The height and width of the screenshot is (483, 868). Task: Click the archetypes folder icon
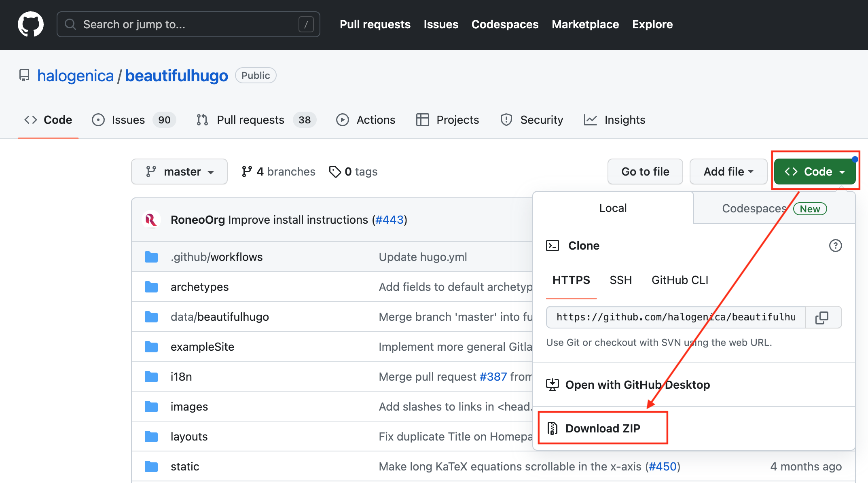[151, 287]
